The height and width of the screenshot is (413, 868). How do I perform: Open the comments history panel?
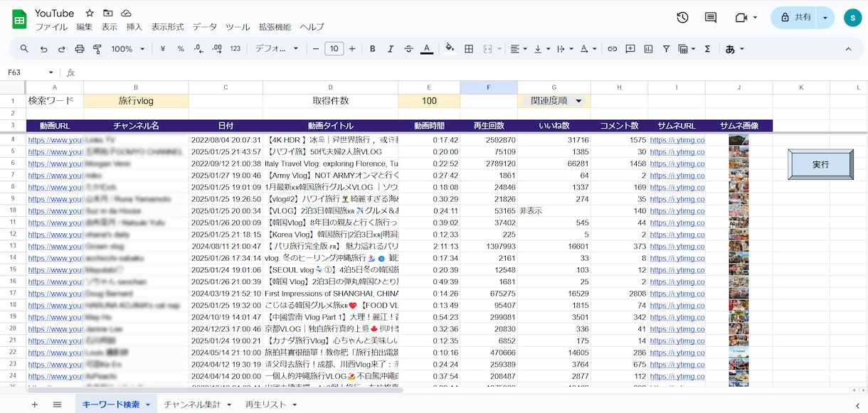(x=711, y=18)
